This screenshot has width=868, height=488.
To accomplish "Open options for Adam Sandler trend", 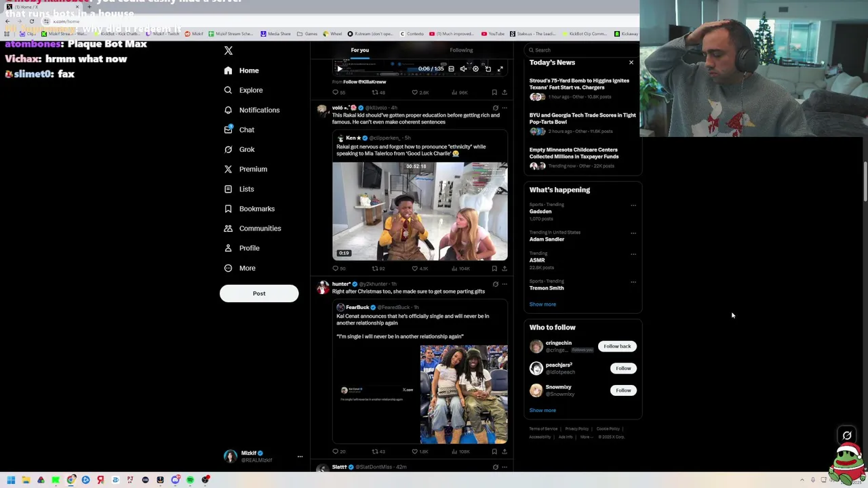I will tap(633, 233).
